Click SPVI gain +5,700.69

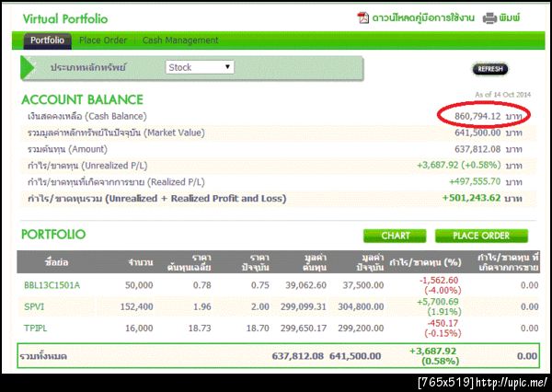(x=438, y=302)
